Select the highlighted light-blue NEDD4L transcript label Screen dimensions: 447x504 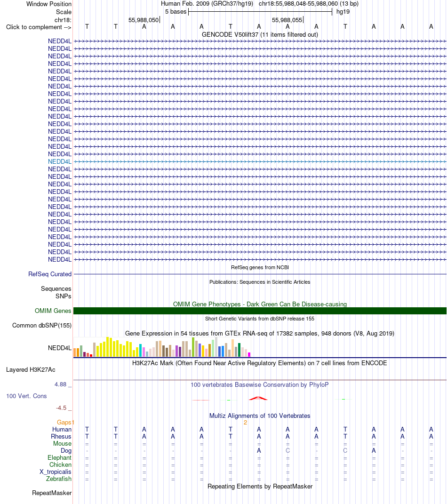(x=60, y=161)
